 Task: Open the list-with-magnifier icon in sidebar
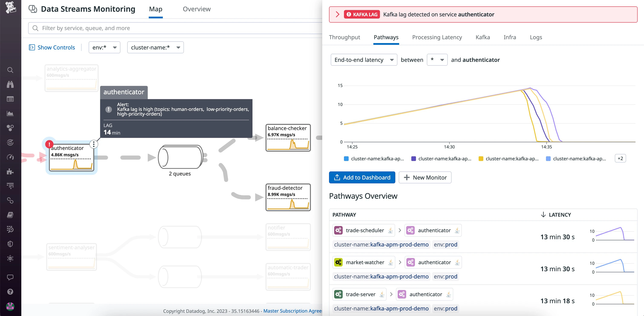click(x=10, y=229)
